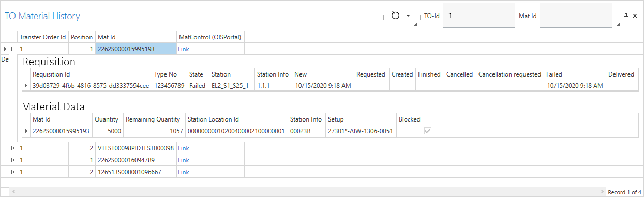Screen dimensions: 644x197
Task: Click the pin panel icon
Action: [626, 16]
